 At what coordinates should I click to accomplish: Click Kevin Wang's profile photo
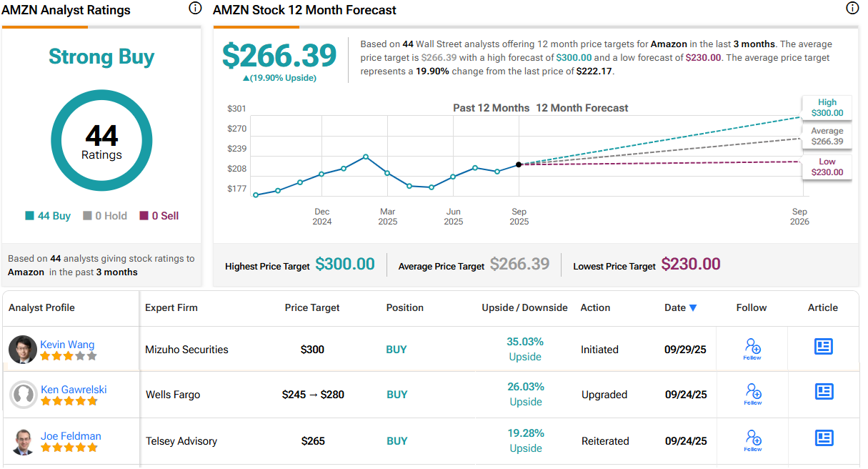23,350
